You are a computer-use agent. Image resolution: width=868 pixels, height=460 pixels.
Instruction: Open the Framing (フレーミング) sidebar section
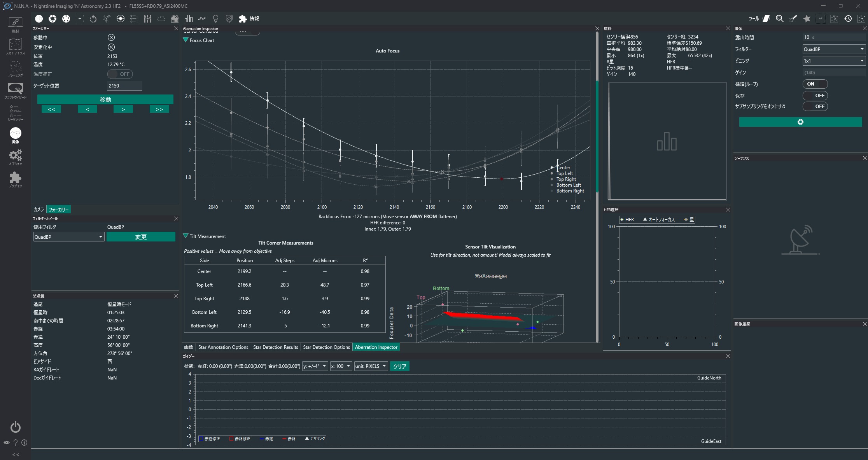[x=15, y=69]
